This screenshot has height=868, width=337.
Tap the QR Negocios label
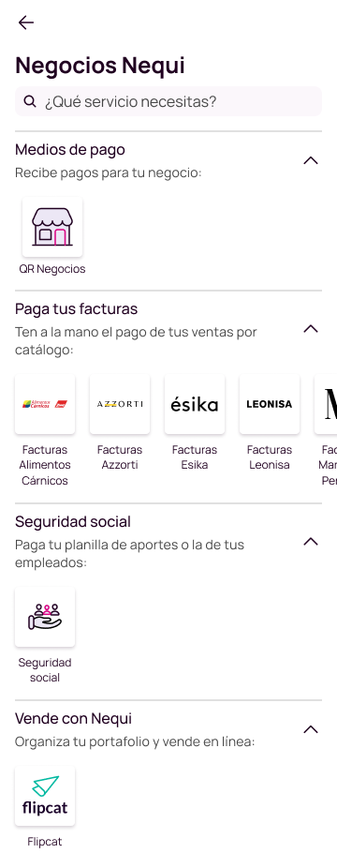pyautogui.click(x=52, y=270)
